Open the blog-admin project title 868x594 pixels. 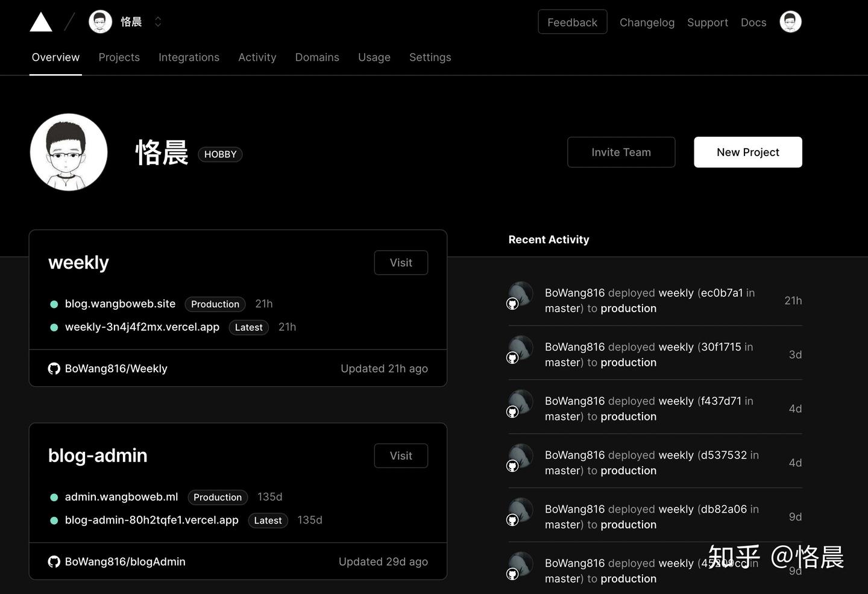click(98, 455)
